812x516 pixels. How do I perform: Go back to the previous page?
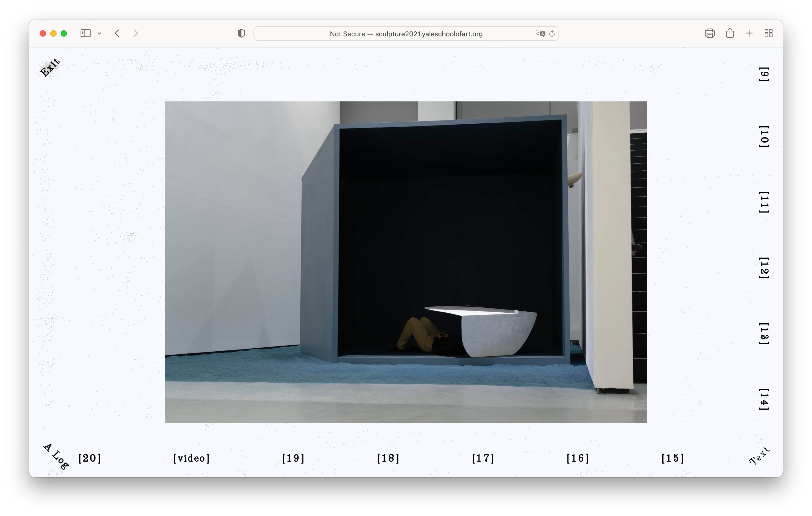point(117,33)
